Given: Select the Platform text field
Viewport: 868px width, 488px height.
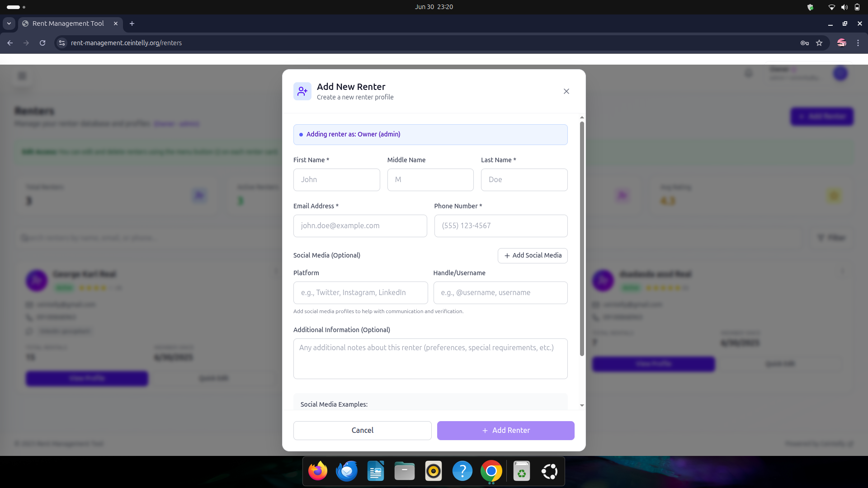Looking at the screenshot, I should point(360,293).
